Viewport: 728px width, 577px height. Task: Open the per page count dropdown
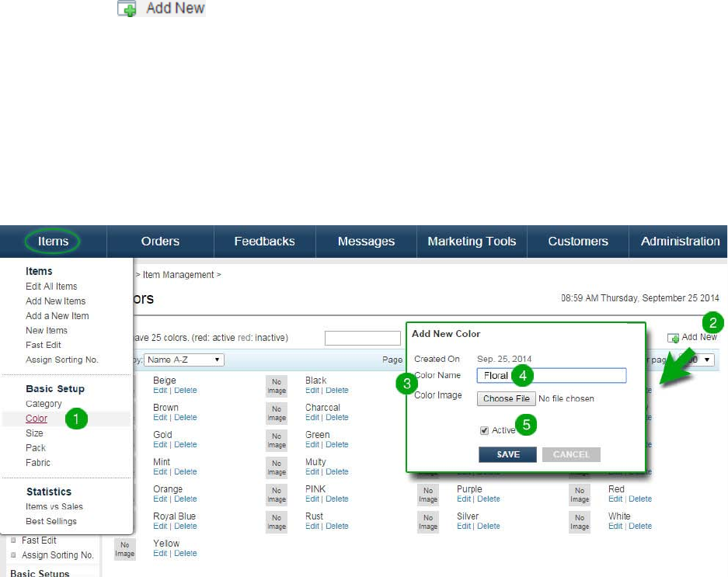[698, 360]
